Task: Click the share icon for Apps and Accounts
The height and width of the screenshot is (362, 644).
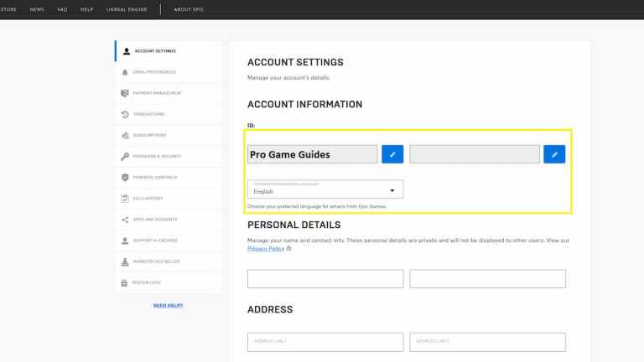Action: (x=125, y=220)
